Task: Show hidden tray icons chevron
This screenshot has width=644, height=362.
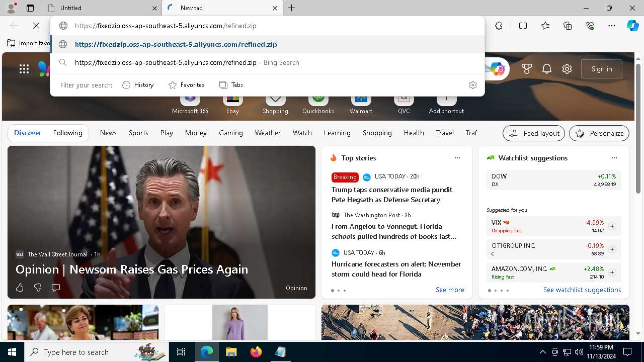Action: point(542,352)
